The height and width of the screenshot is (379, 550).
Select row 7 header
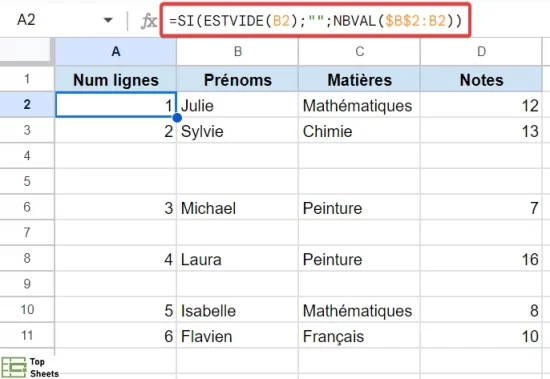tap(27, 233)
